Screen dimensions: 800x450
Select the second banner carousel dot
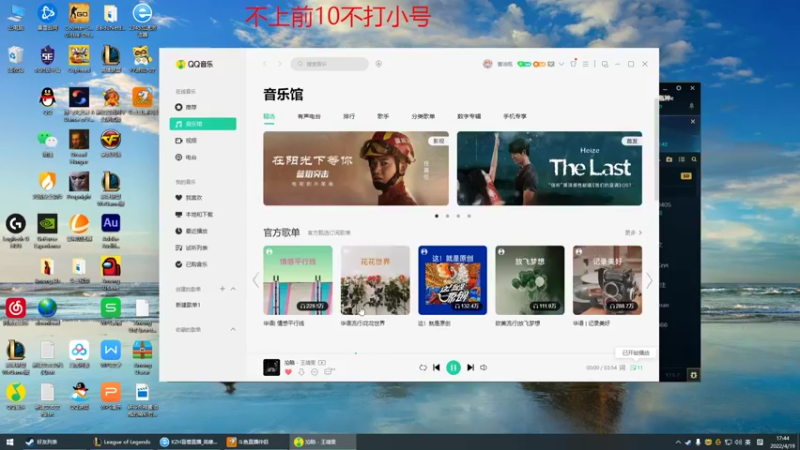coord(447,216)
